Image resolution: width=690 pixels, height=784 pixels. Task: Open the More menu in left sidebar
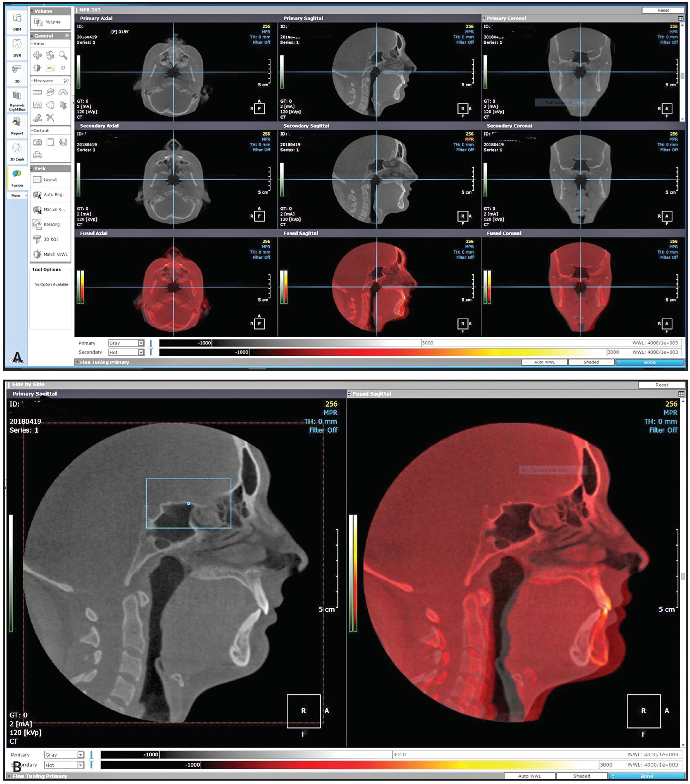pyautogui.click(x=17, y=196)
